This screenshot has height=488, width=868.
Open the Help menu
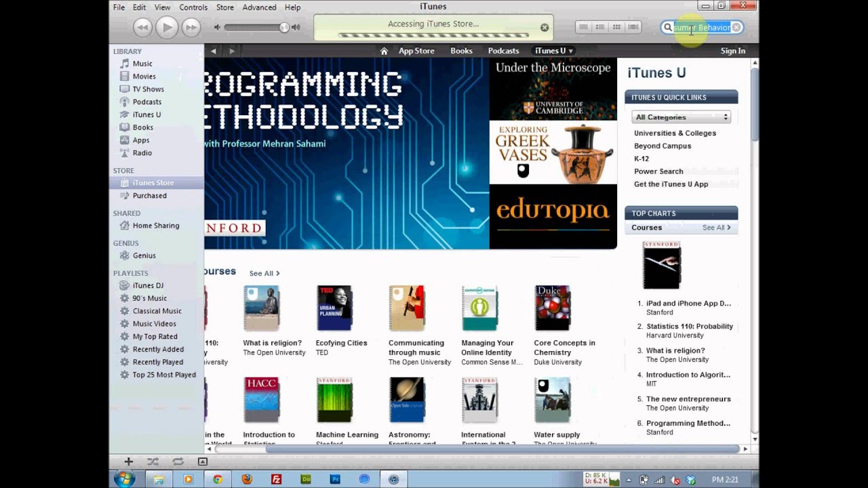pos(292,7)
